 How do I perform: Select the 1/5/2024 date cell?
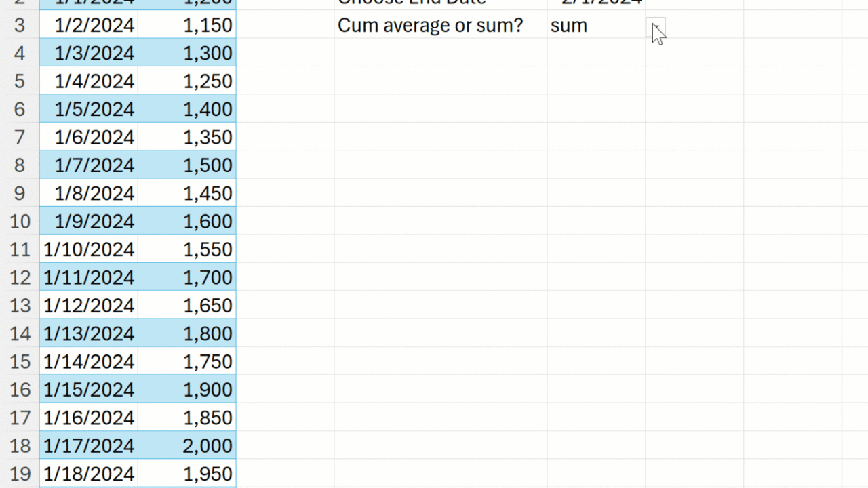[x=89, y=109]
